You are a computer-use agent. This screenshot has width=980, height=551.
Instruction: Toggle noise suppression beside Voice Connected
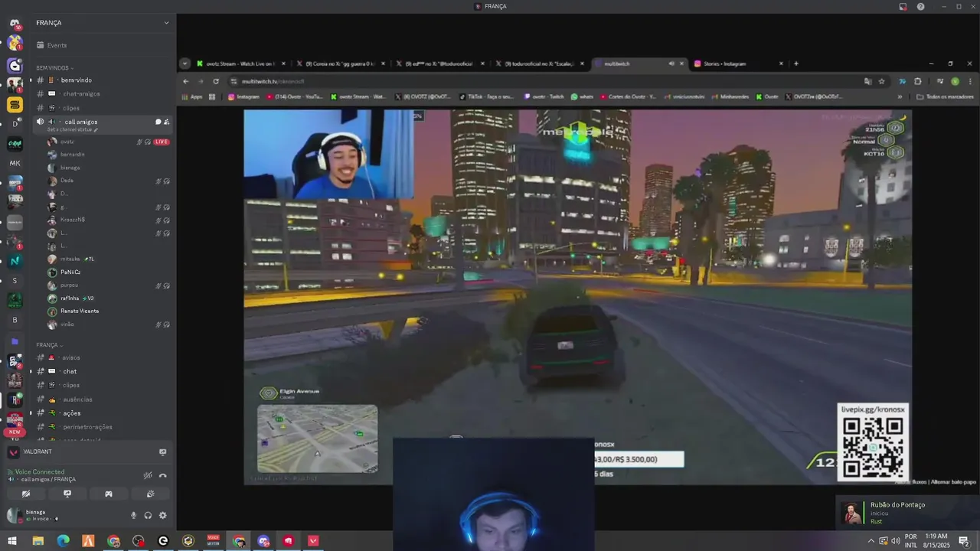[x=148, y=475]
